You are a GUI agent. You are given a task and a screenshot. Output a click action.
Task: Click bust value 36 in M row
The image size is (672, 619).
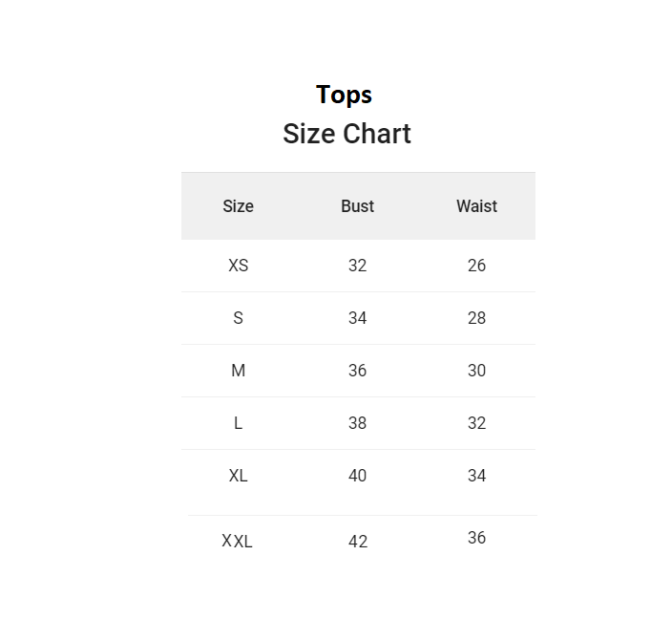pyautogui.click(x=357, y=371)
